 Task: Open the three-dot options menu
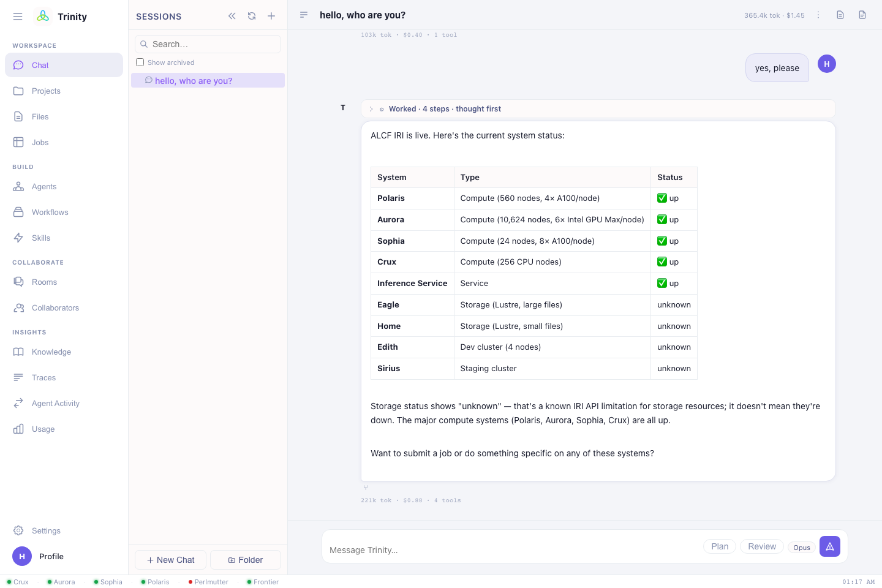818,15
